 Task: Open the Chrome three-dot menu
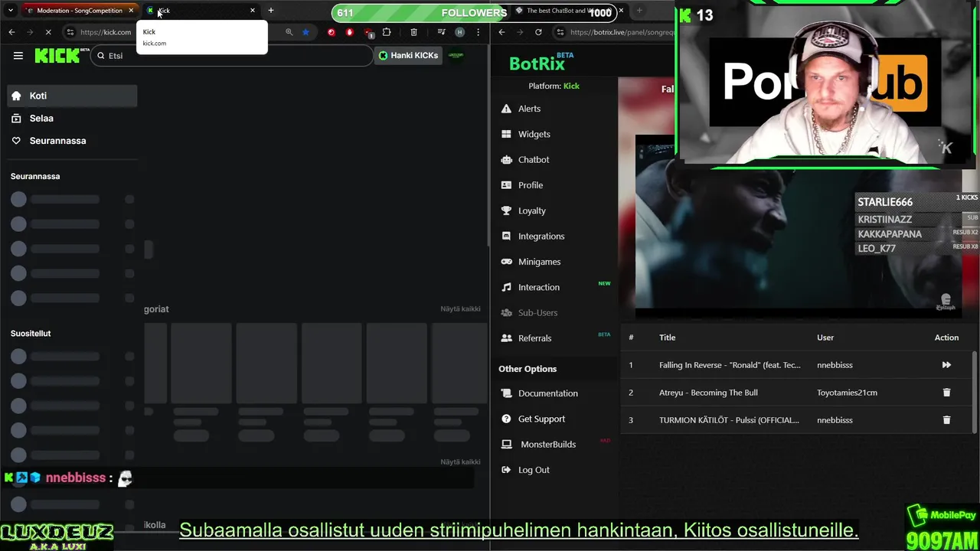click(x=478, y=32)
